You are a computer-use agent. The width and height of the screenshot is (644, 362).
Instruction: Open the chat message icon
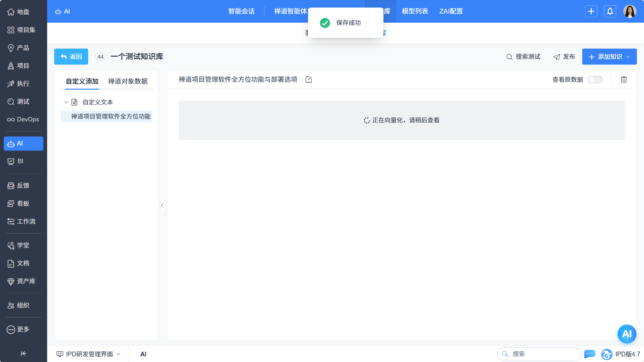click(589, 354)
